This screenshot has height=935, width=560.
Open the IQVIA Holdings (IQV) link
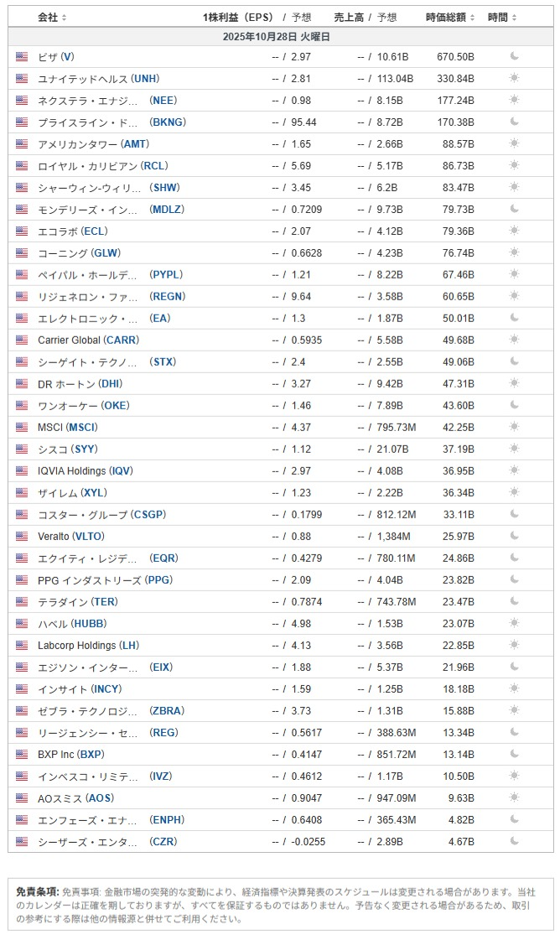[x=85, y=471]
